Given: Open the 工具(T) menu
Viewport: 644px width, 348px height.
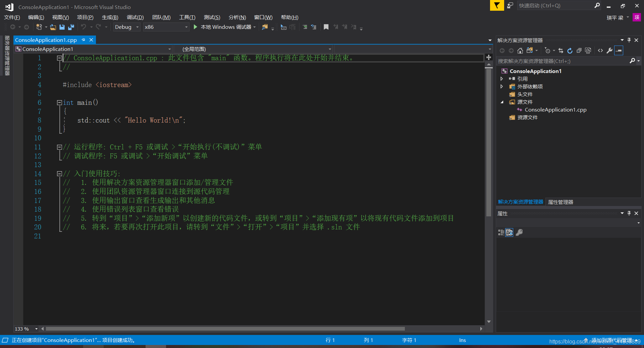Looking at the screenshot, I should coord(187,17).
